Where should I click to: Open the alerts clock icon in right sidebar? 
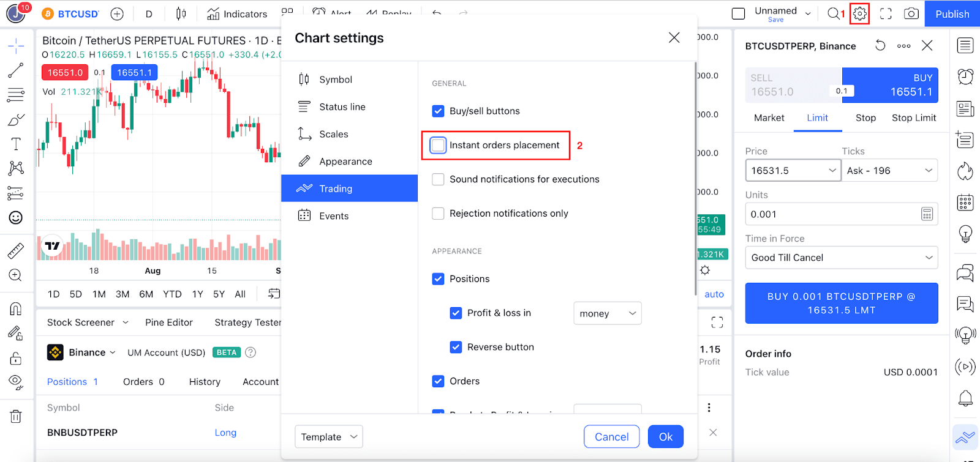point(965,76)
